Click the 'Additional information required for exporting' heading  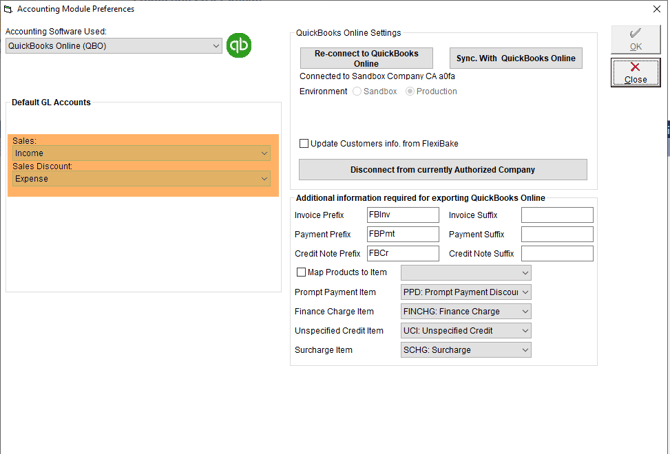tap(420, 198)
